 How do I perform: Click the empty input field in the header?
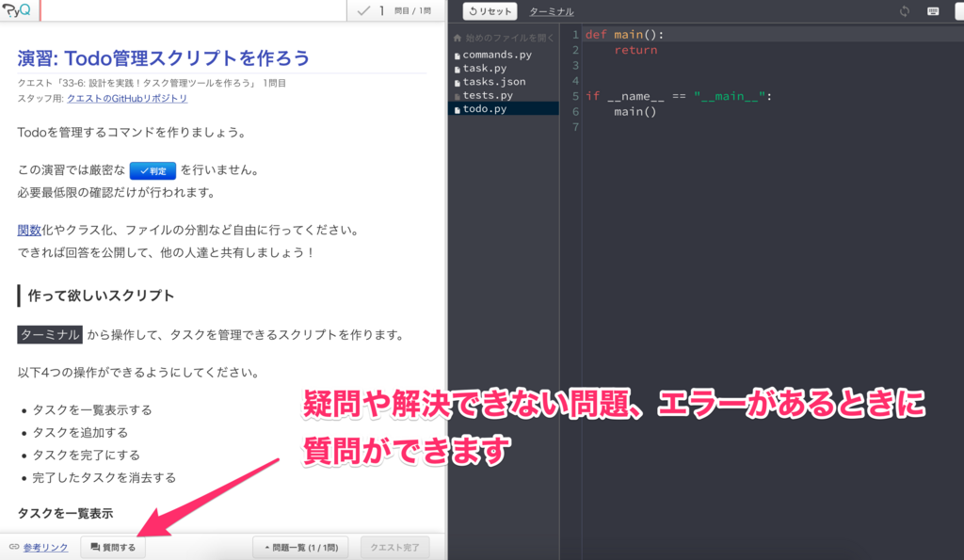coord(188,10)
